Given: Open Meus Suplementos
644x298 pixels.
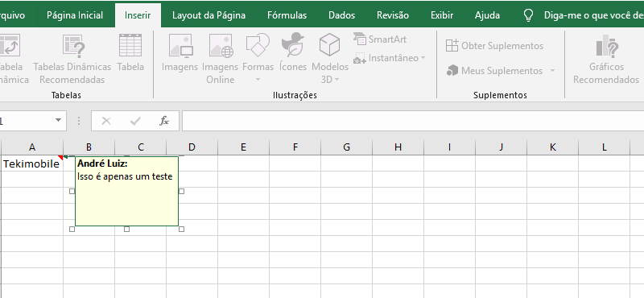Looking at the screenshot, I should [494, 71].
